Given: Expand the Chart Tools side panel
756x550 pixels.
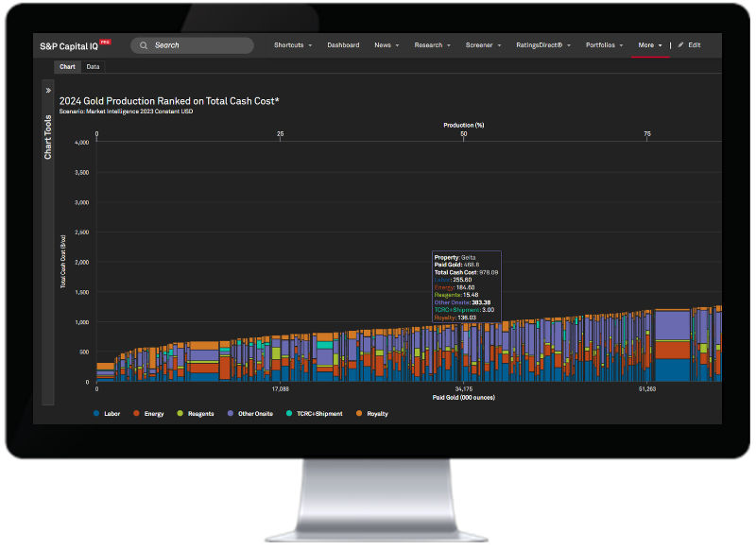Looking at the screenshot, I should coord(48,91).
